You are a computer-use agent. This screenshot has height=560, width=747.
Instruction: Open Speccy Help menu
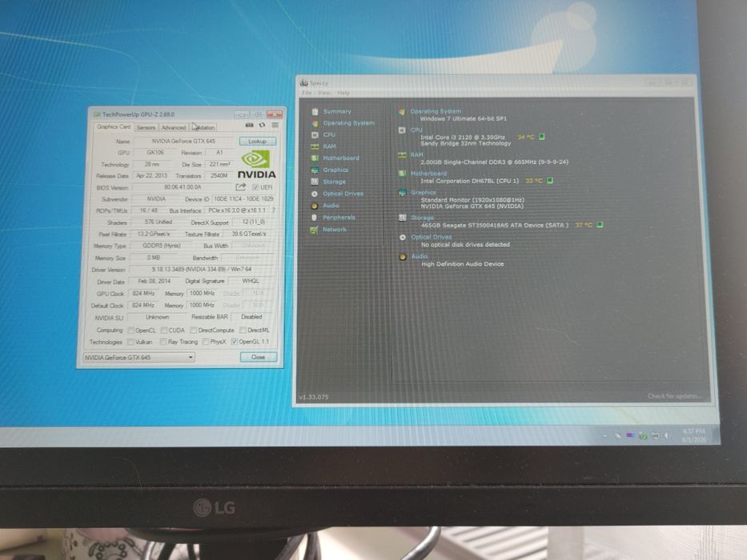tap(343, 93)
